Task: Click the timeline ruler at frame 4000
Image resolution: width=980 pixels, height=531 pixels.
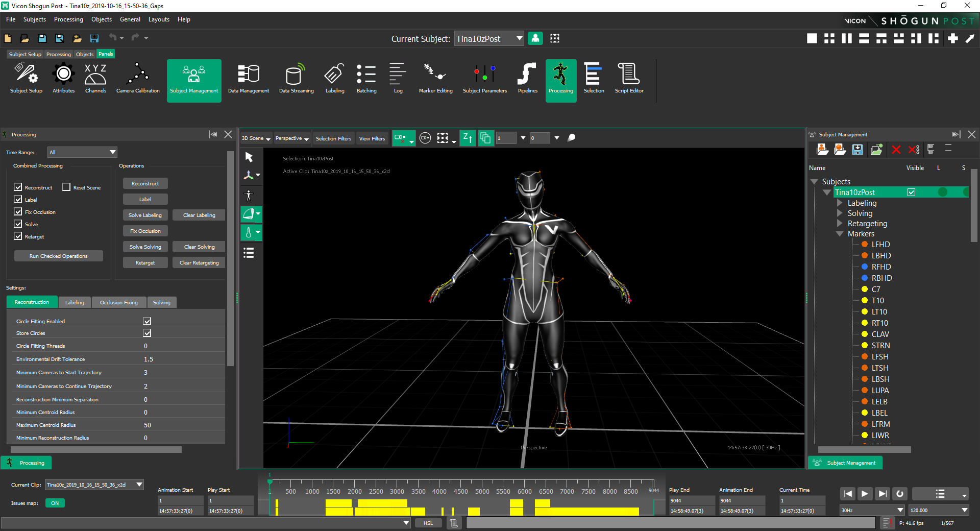Action: 439,485
